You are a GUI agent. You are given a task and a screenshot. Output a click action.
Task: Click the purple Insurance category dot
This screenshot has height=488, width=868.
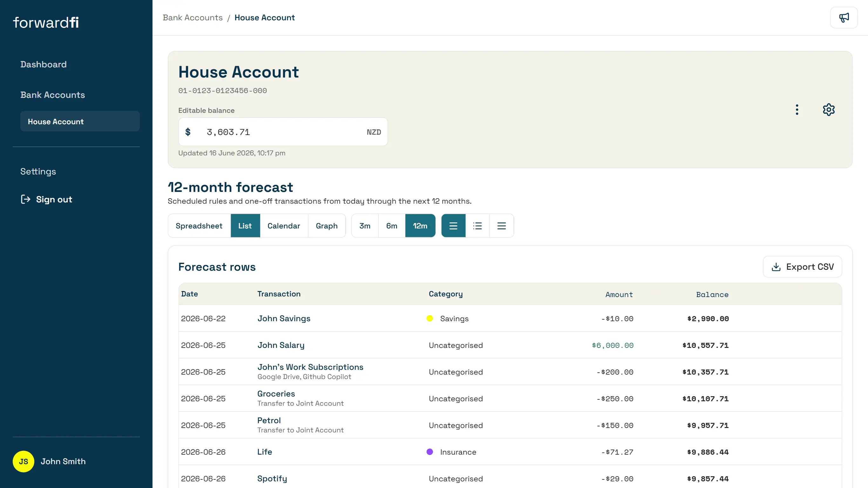[x=430, y=451]
